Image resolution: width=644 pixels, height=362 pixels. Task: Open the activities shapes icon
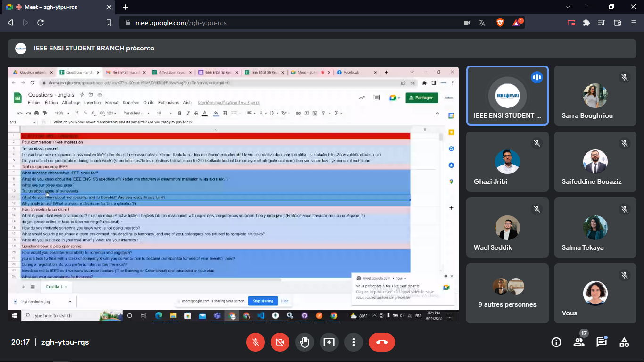pyautogui.click(x=624, y=342)
